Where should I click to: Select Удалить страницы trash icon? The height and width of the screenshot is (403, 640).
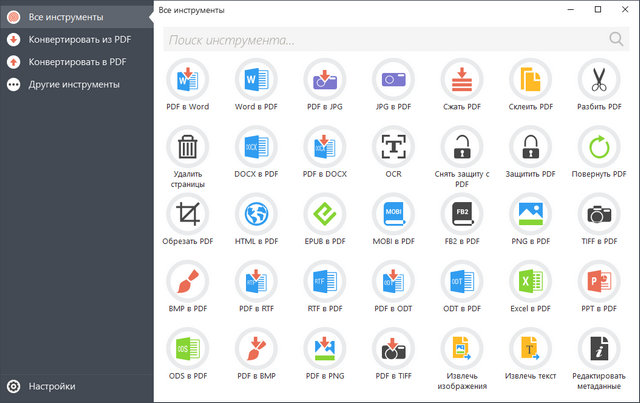(x=187, y=147)
